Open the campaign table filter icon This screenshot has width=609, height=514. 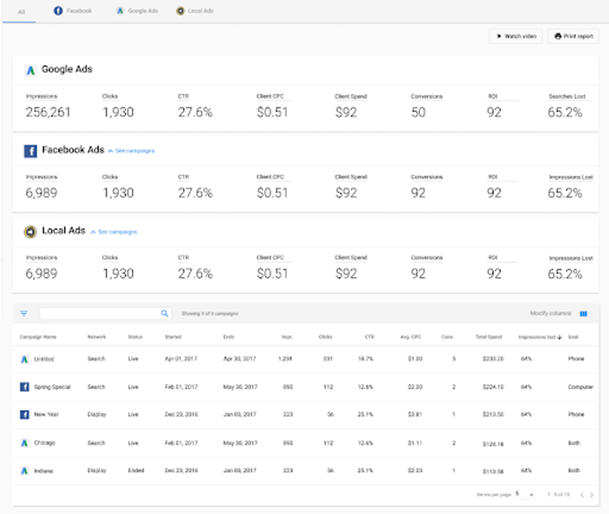click(x=24, y=313)
